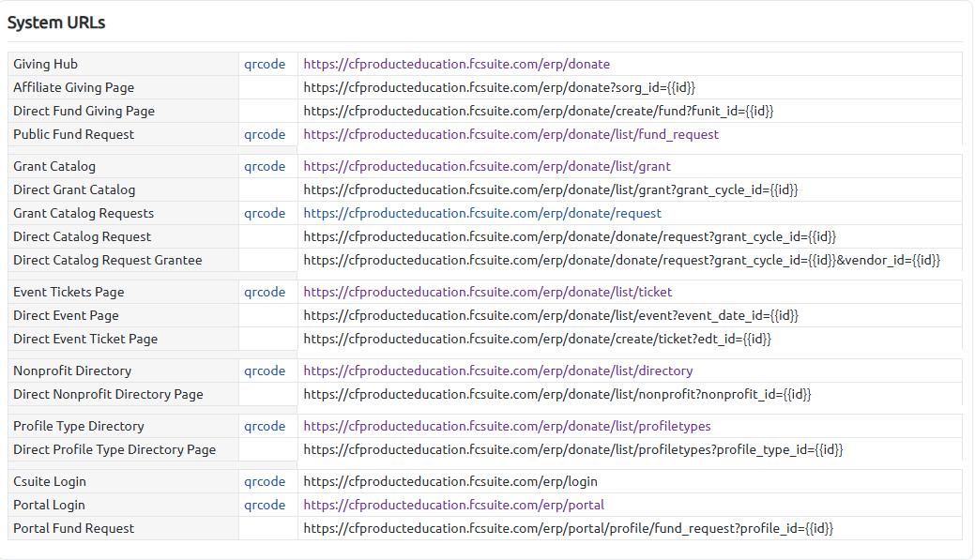Viewport: 975px width, 560px height.
Task: Select the Direct Grant Catalog grant_cycle_id URL
Action: tap(550, 189)
